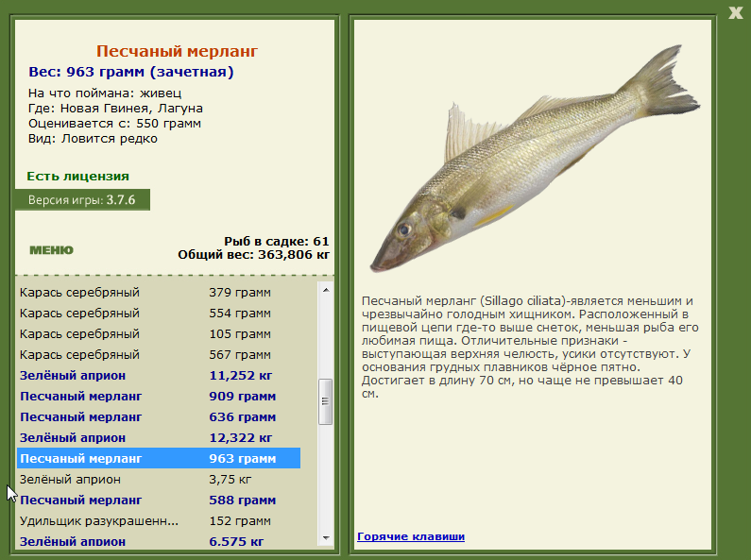
Task: Open the Горячие клавиши link
Action: pyautogui.click(x=411, y=536)
